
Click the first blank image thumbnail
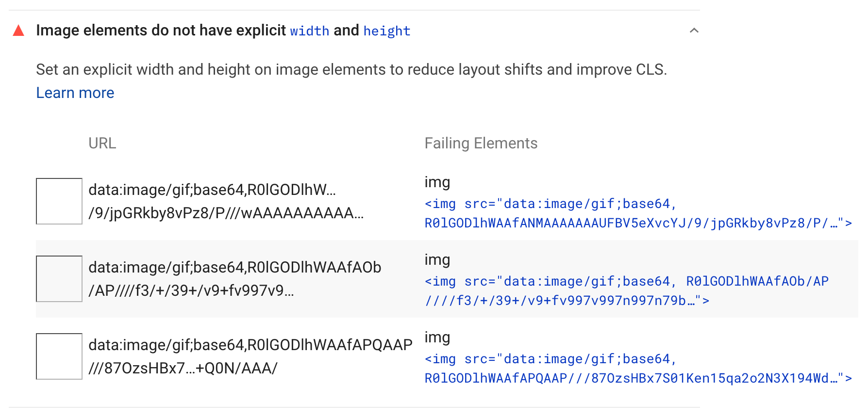click(x=59, y=201)
